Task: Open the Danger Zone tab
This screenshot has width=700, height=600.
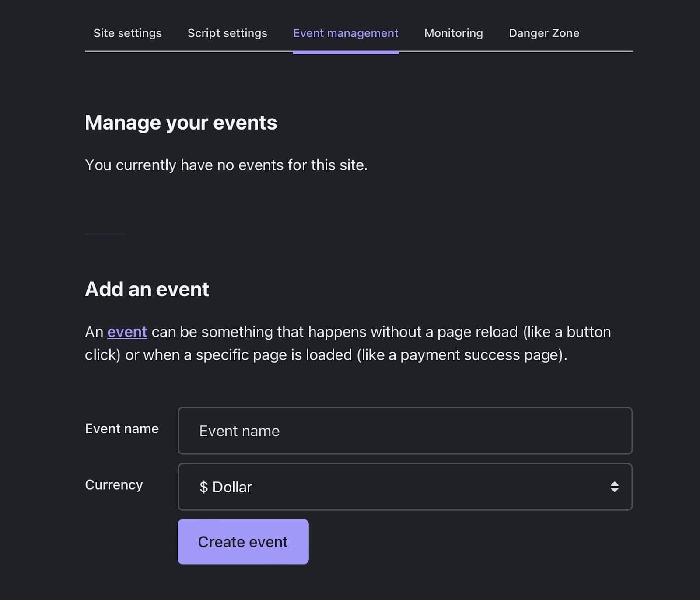Action: tap(544, 33)
